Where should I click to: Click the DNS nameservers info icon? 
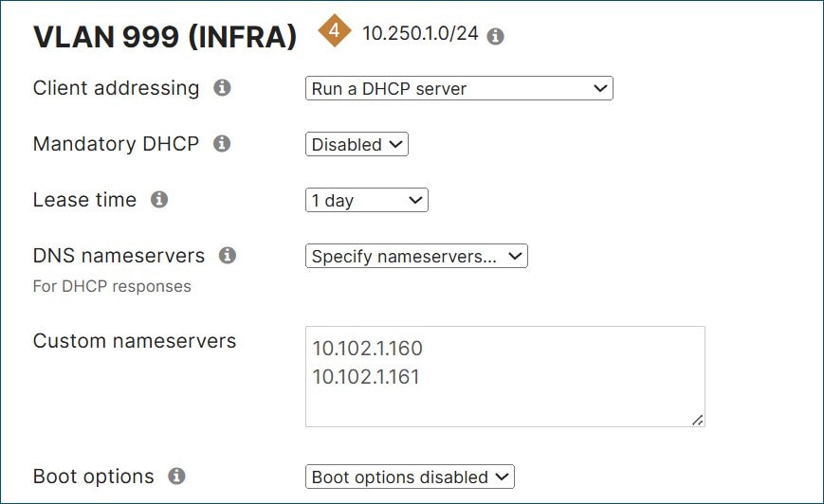pos(228,256)
